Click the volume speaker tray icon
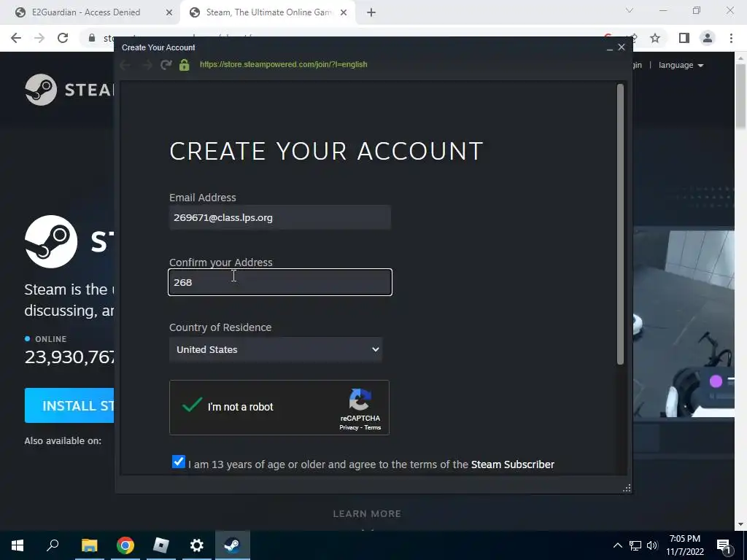 point(652,545)
